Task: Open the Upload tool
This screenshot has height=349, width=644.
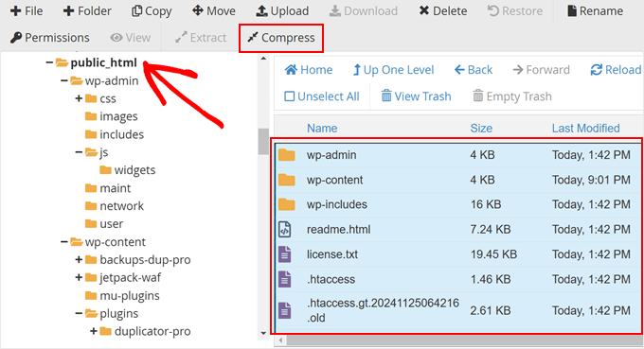Action: pyautogui.click(x=282, y=11)
